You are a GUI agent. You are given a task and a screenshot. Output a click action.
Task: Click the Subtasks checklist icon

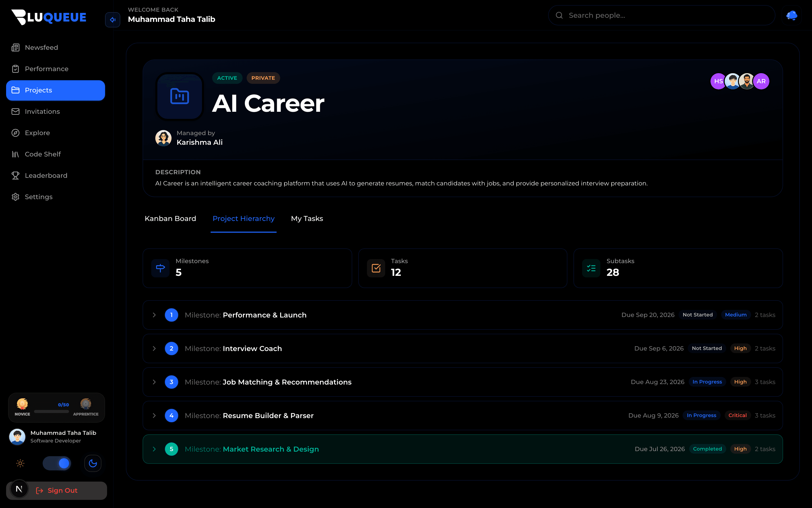coord(591,268)
